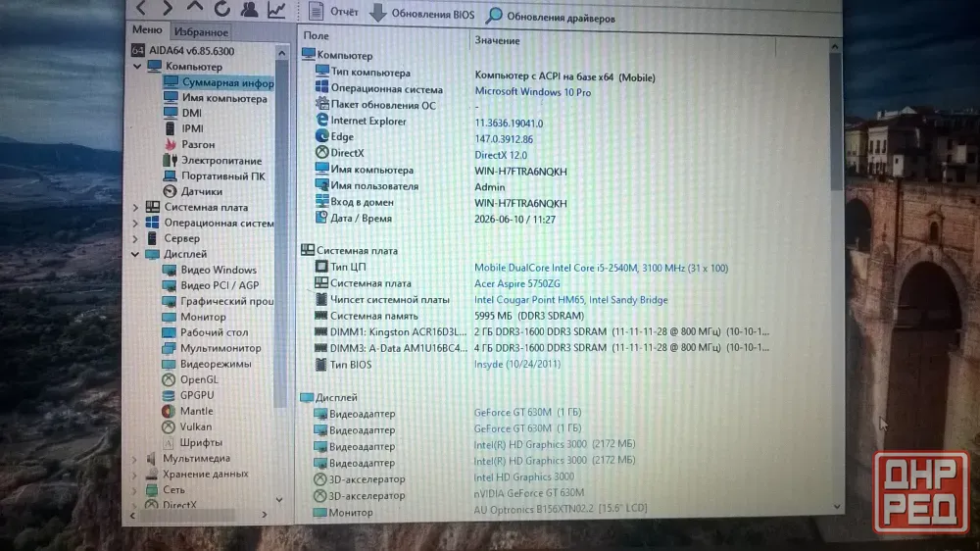Click the DirectX 12.0 value link
This screenshot has width=980, height=551.
[501, 155]
